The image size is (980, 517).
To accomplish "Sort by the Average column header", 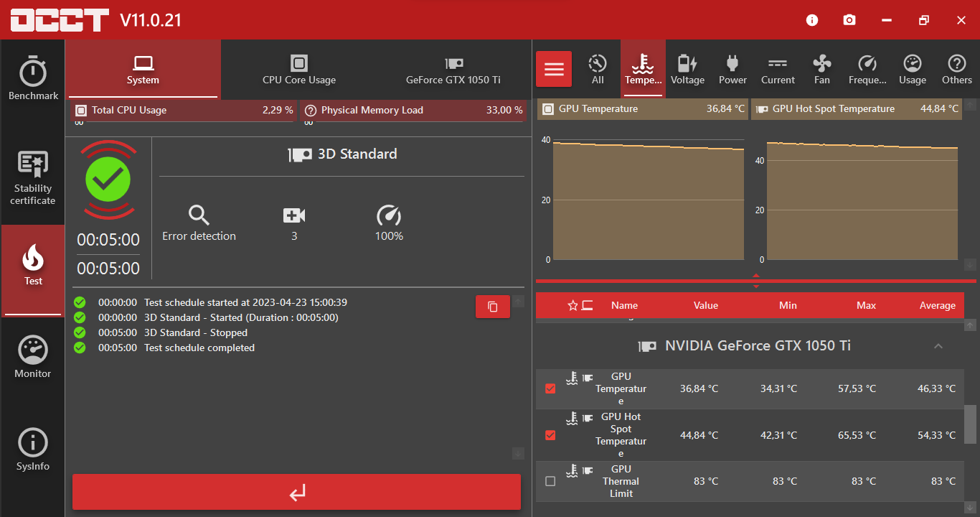I will 938,305.
